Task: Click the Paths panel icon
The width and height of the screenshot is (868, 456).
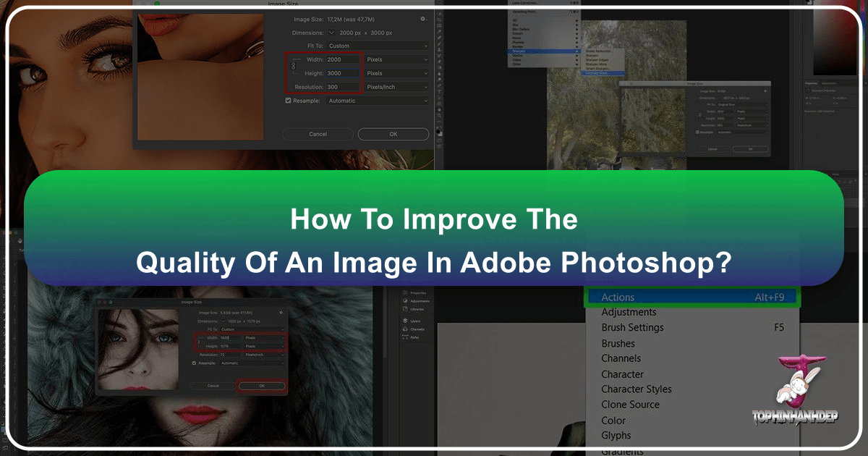Action: click(x=405, y=337)
